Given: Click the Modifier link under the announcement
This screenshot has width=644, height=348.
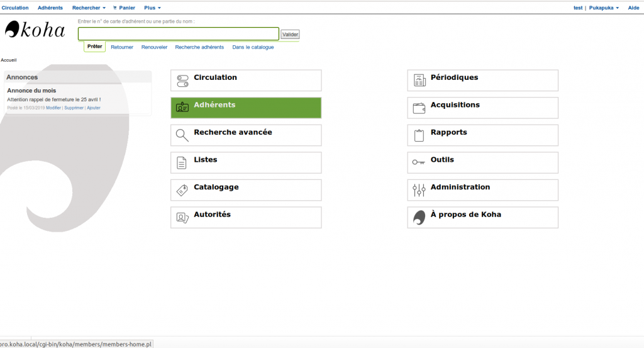Looking at the screenshot, I should [53, 108].
